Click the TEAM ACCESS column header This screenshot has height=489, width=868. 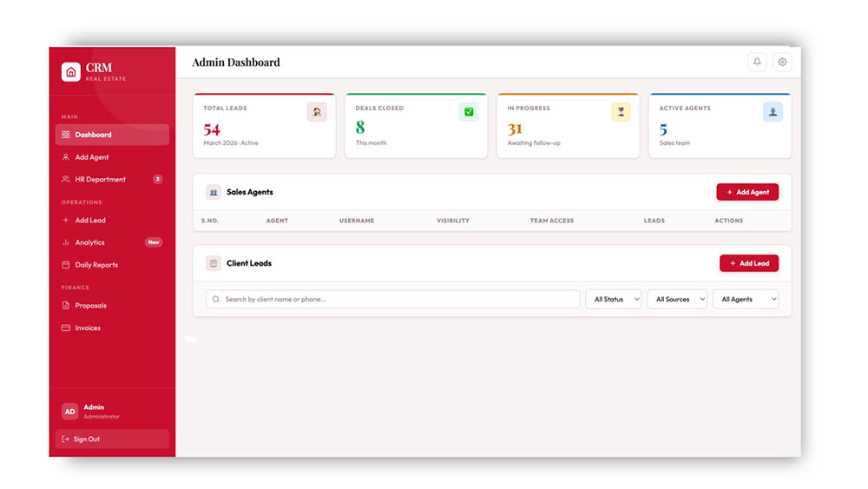pyautogui.click(x=552, y=221)
